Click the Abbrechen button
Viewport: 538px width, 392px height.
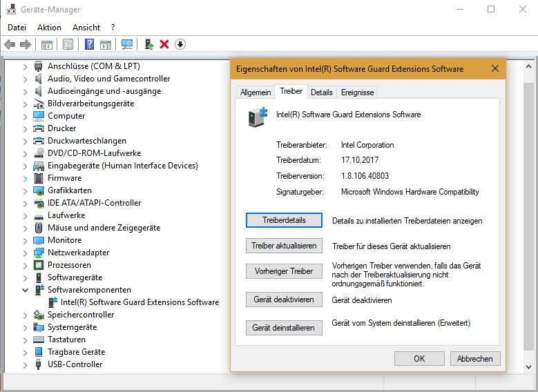click(475, 359)
